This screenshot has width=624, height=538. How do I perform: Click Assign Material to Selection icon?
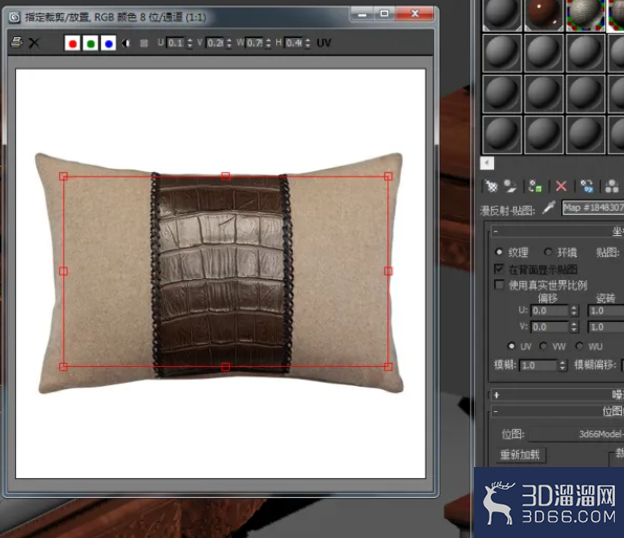pyautogui.click(x=535, y=186)
